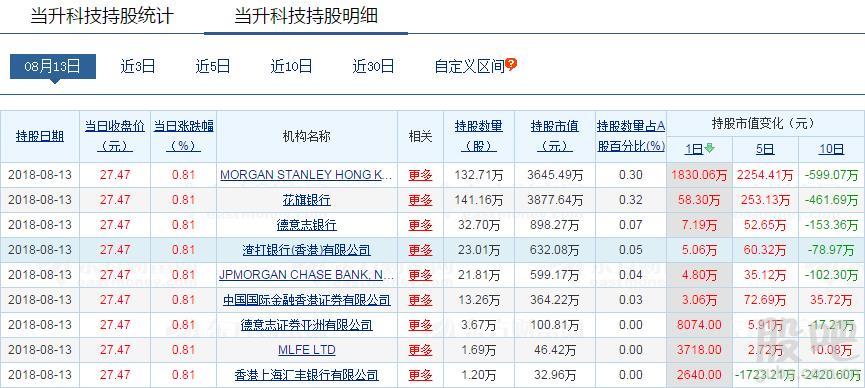Image resolution: width=865 pixels, height=388 pixels.
Task: Open MLFE LTD institution link
Action: [307, 350]
